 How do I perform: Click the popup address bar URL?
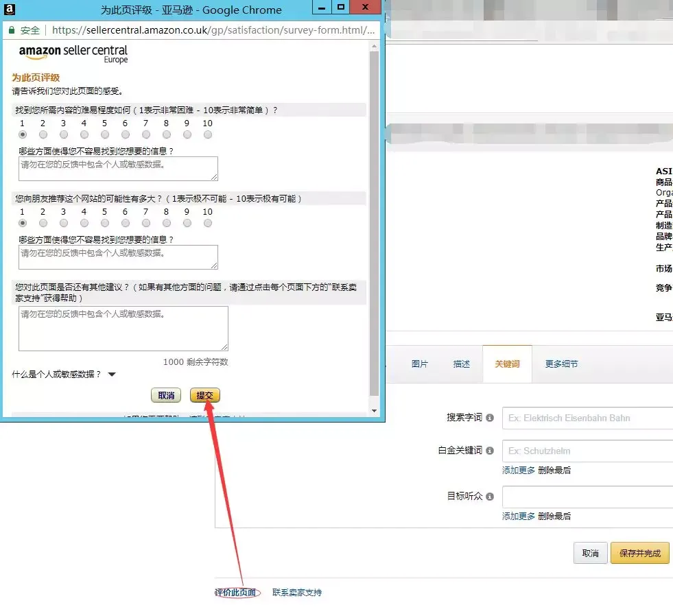tap(213, 30)
